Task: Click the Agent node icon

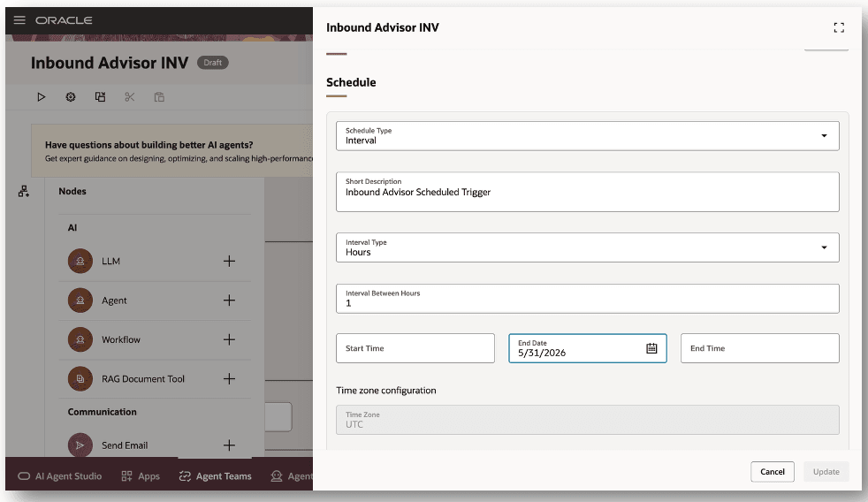Action: [80, 300]
